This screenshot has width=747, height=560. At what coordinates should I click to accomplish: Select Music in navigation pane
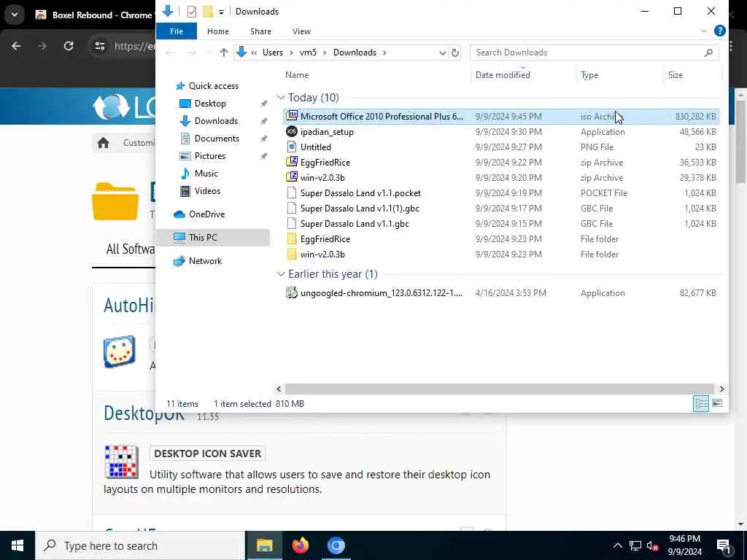(x=206, y=174)
